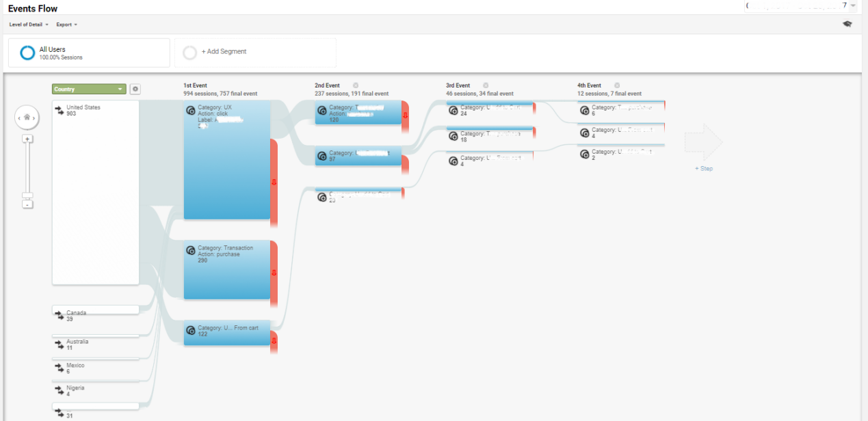868x421 pixels.
Task: Open dimension settings gear next to Country
Action: [135, 89]
